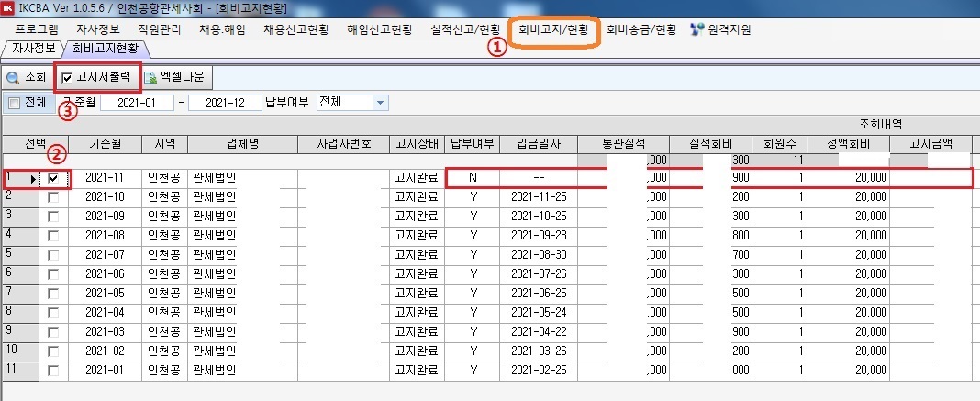This screenshot has width=980, height=401.
Task: Check the 2021-10 row selection checkbox
Action: pos(53,196)
